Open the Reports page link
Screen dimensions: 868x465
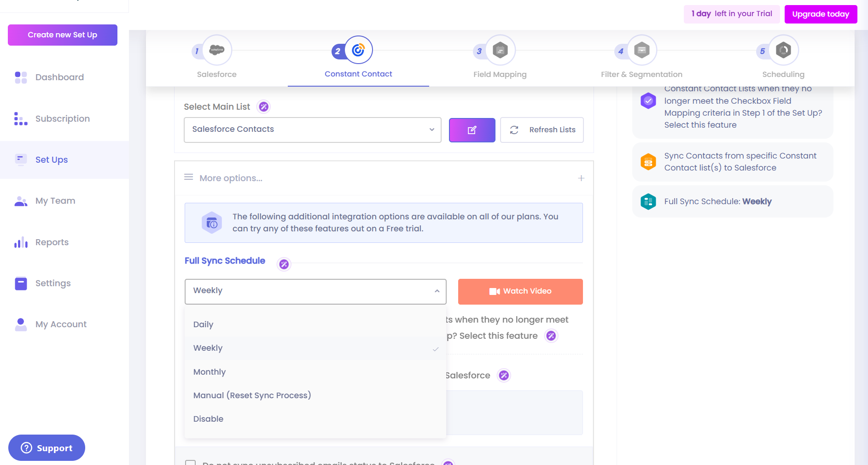pyautogui.click(x=52, y=242)
